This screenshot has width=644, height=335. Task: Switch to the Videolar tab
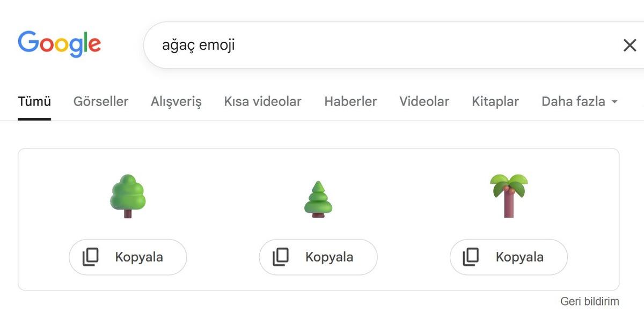[x=424, y=101]
